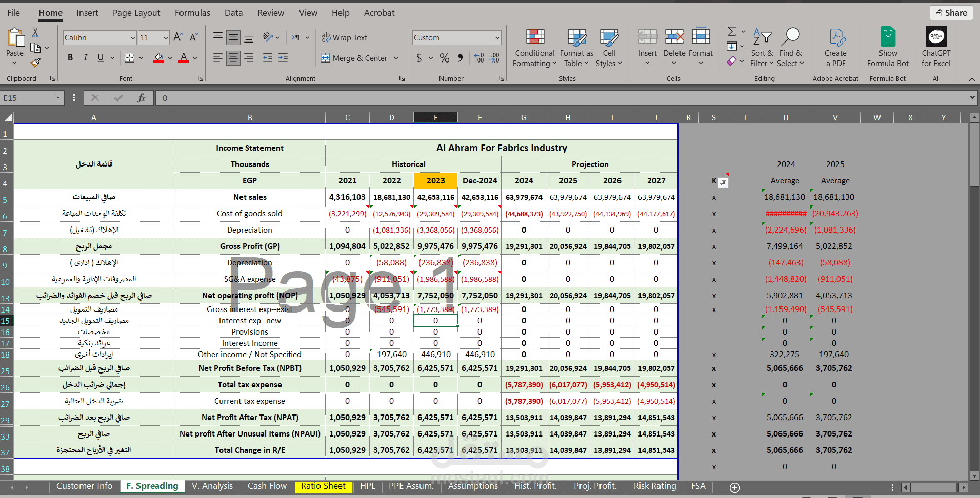The width and height of the screenshot is (980, 498).
Task: Toggle align right
Action: (249, 58)
